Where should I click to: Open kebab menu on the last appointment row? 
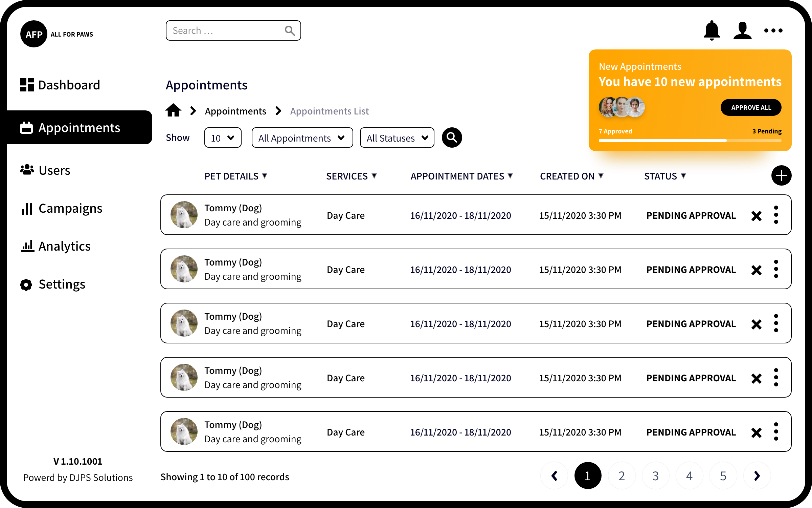[776, 432]
